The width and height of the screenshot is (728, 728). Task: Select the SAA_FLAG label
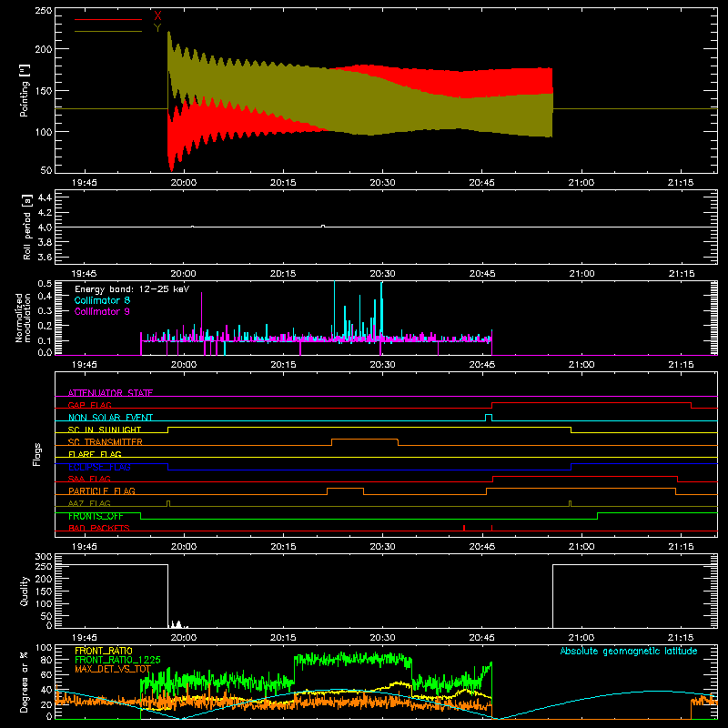[x=89, y=479]
